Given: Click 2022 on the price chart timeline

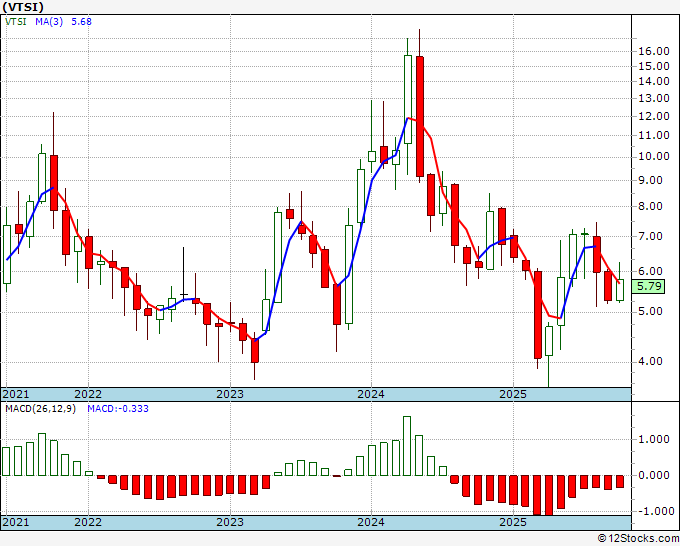Looking at the screenshot, I should point(88,394).
